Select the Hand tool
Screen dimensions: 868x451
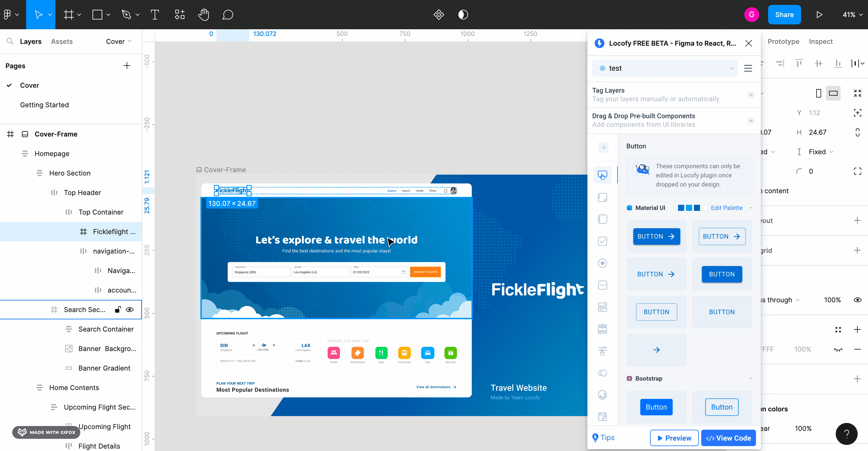click(204, 15)
